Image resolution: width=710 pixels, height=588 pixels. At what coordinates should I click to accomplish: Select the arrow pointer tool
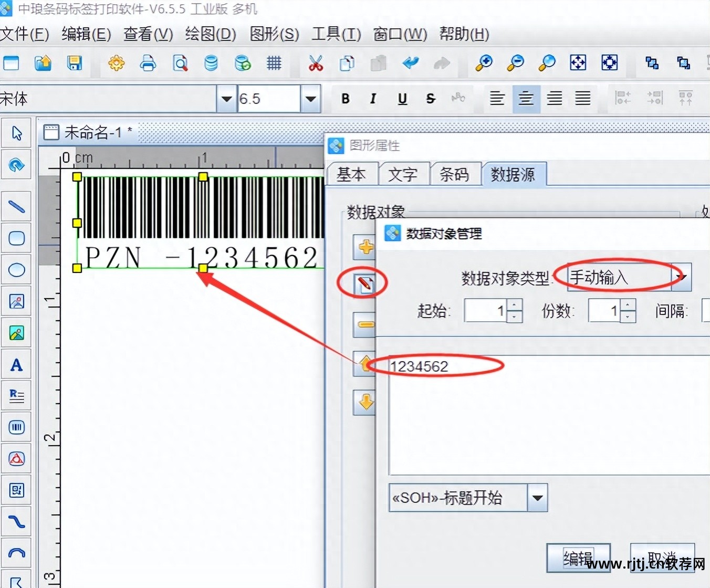pos(16,133)
